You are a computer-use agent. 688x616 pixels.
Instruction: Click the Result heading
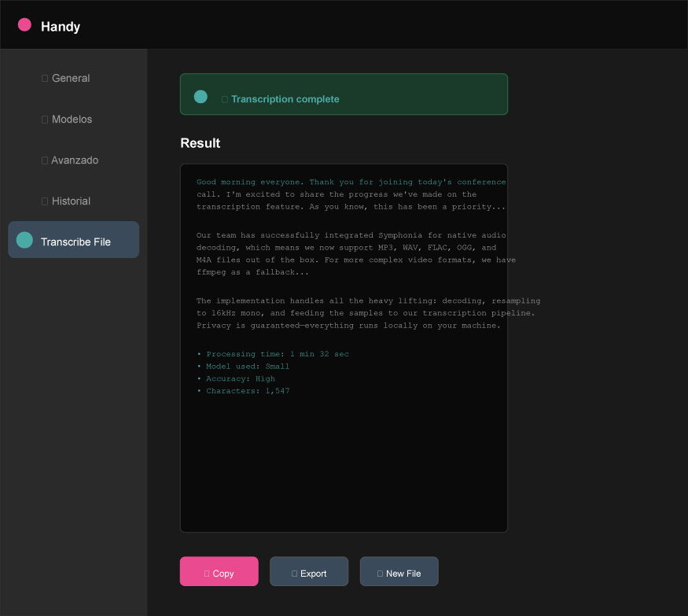tap(200, 143)
